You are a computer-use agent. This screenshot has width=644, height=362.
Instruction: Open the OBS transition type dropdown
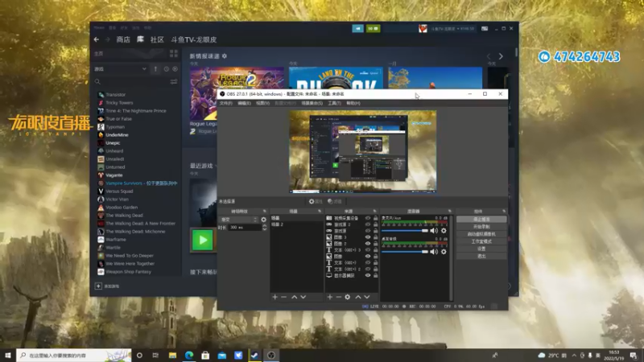[x=238, y=220]
